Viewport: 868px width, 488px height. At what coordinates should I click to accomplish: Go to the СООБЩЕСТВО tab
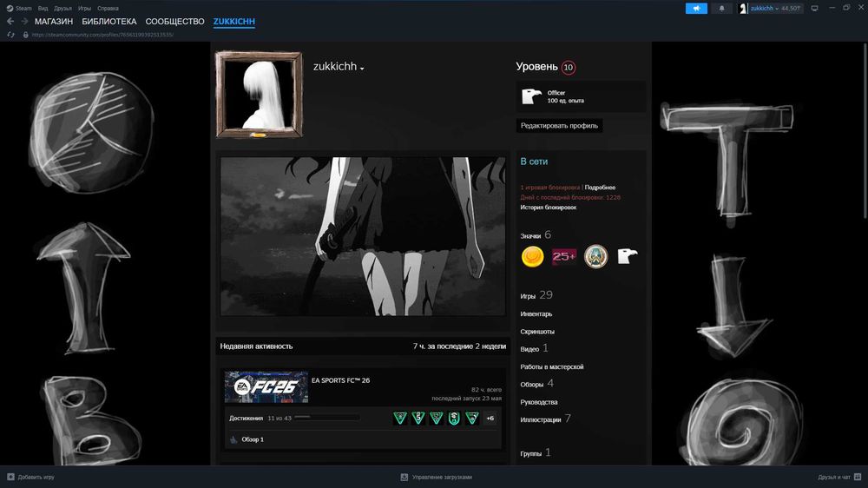click(175, 21)
